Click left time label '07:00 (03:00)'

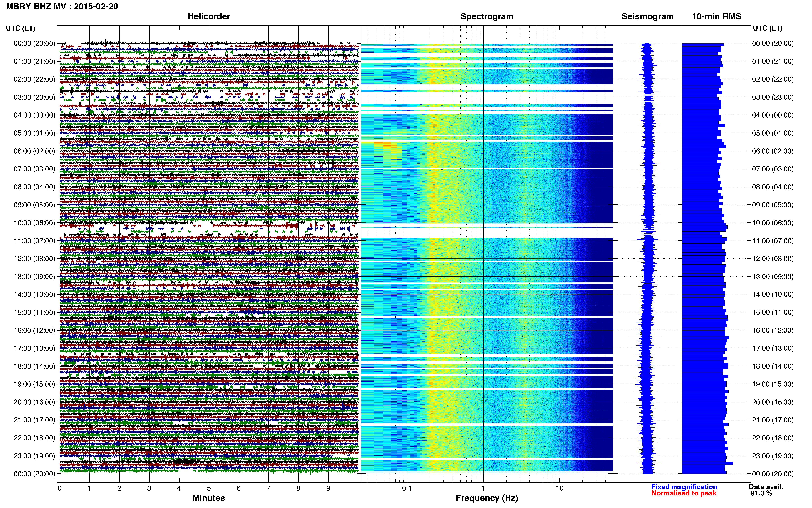coord(34,169)
